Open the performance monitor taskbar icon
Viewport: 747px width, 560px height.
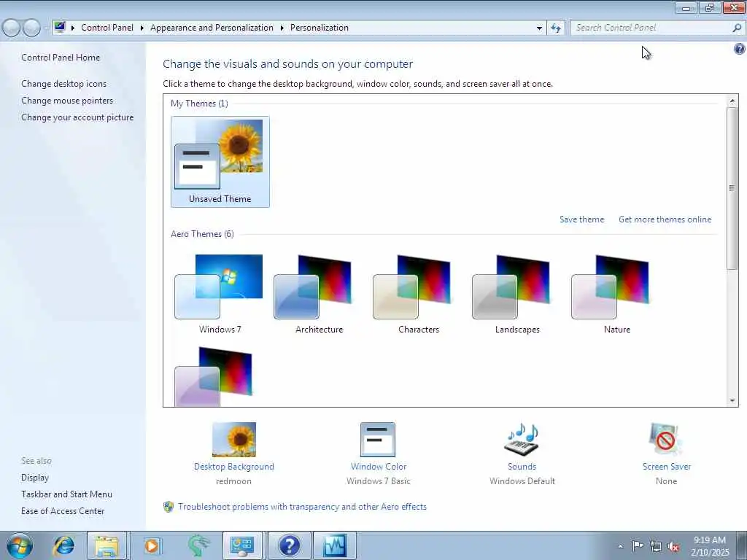[x=335, y=545]
